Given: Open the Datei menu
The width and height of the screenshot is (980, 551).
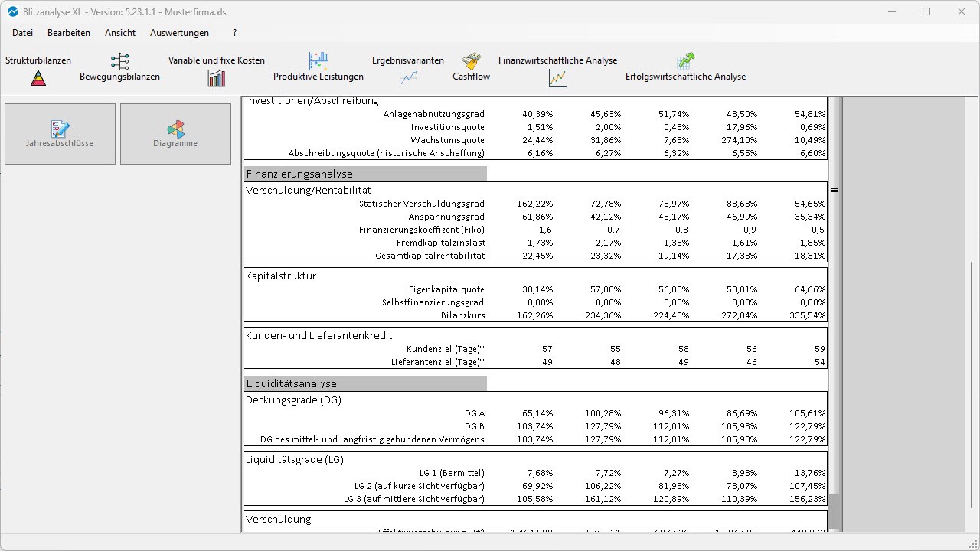Looking at the screenshot, I should click(x=22, y=33).
